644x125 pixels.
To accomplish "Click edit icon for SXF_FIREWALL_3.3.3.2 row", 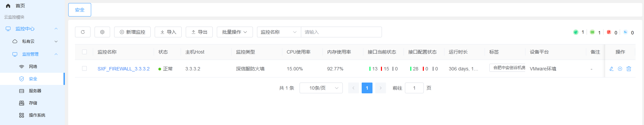I will click(611, 69).
